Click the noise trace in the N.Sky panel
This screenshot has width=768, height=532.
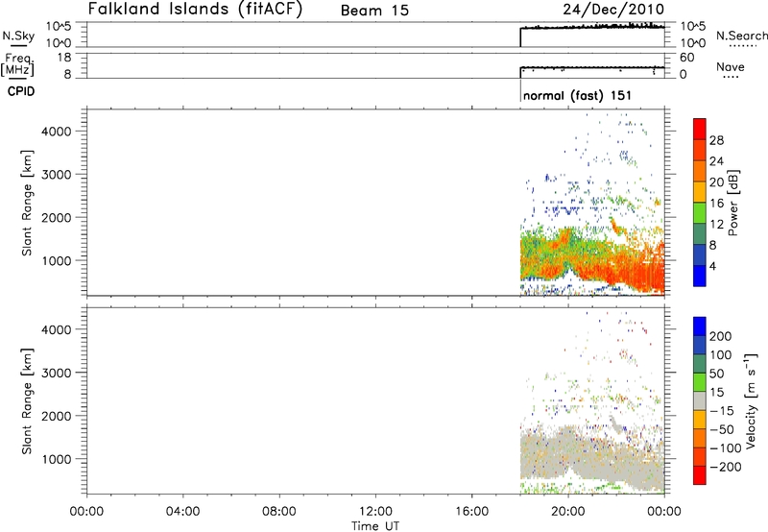click(x=592, y=27)
